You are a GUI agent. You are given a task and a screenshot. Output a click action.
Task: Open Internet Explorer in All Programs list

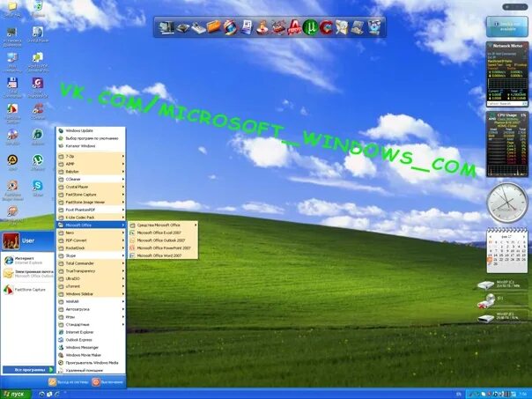(x=91, y=332)
